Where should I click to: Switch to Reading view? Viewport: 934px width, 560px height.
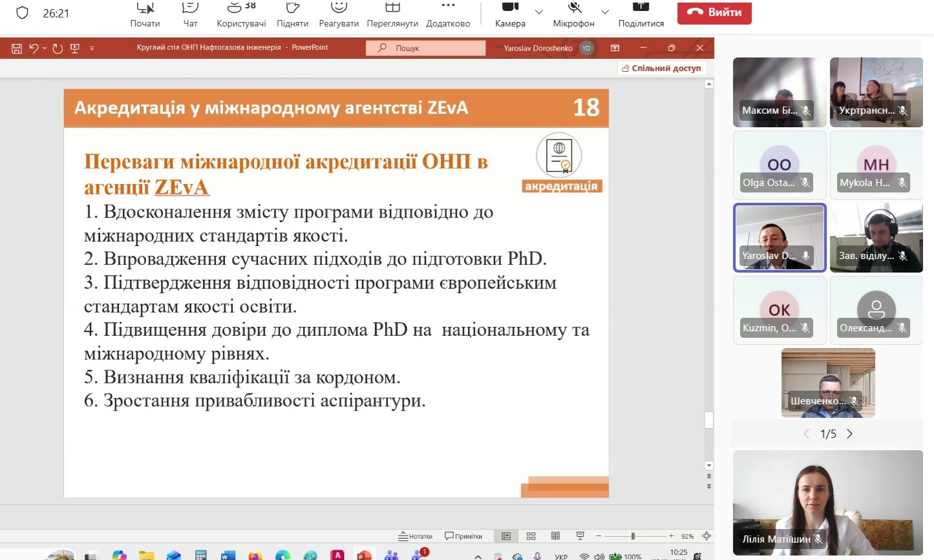555,536
